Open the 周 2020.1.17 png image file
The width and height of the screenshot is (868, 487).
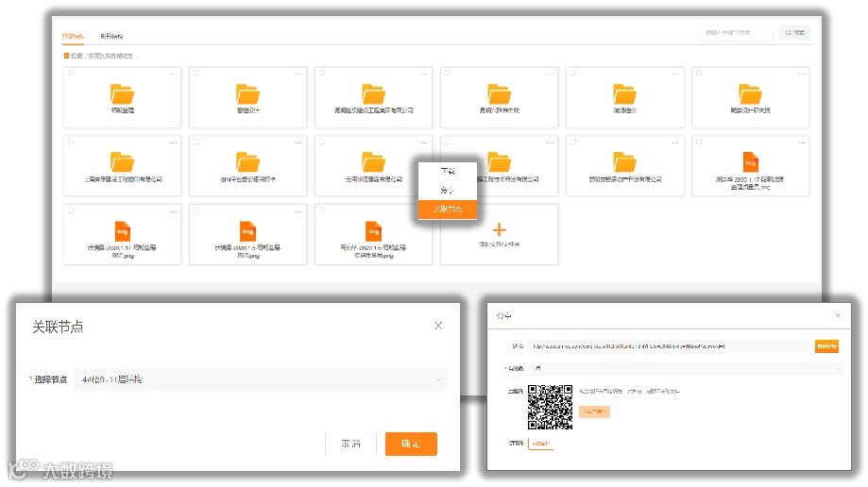click(x=751, y=162)
